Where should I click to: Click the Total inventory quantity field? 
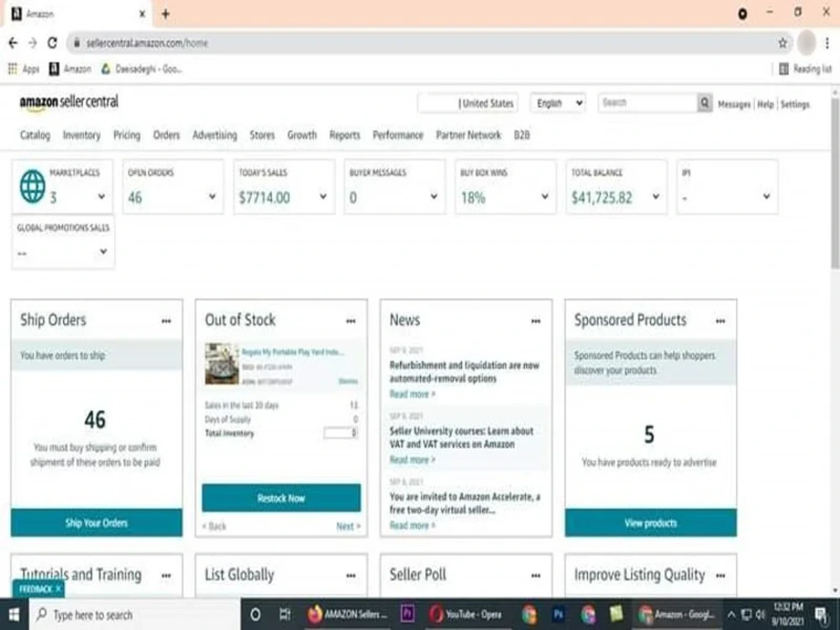pos(340,433)
